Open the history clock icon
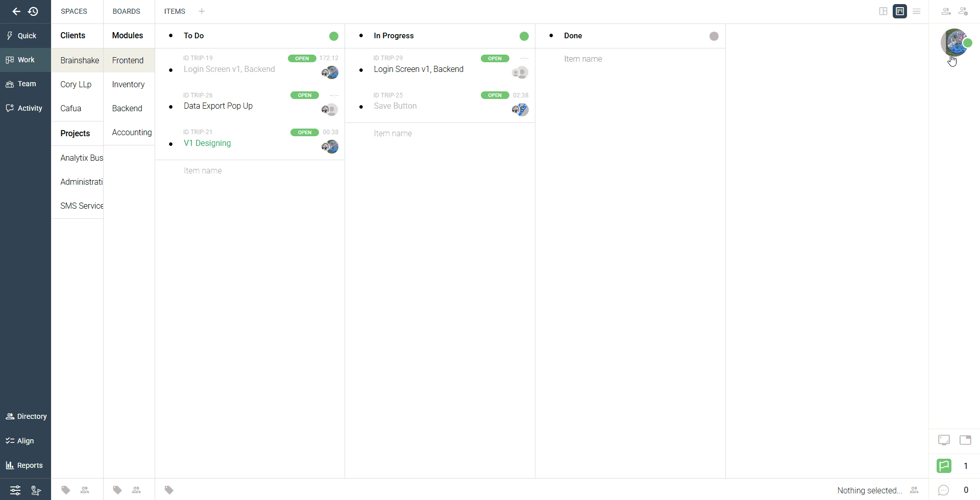Screen dimensions: 980x500 coord(34,11)
